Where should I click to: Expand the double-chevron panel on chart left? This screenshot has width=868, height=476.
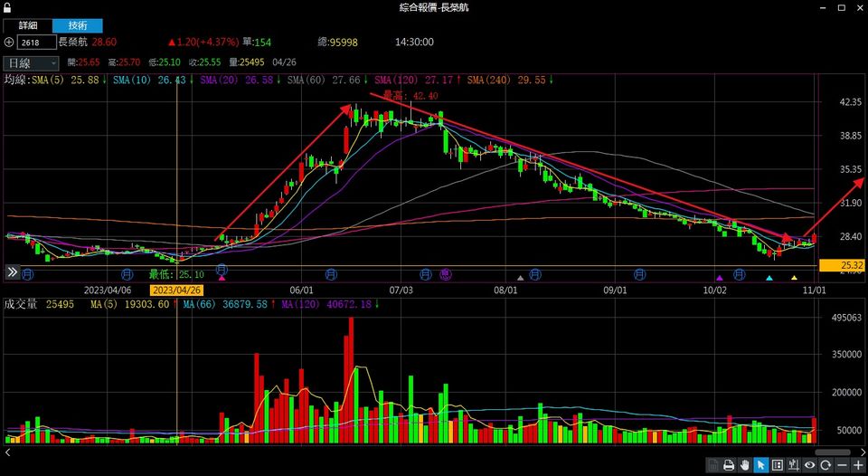click(x=13, y=271)
